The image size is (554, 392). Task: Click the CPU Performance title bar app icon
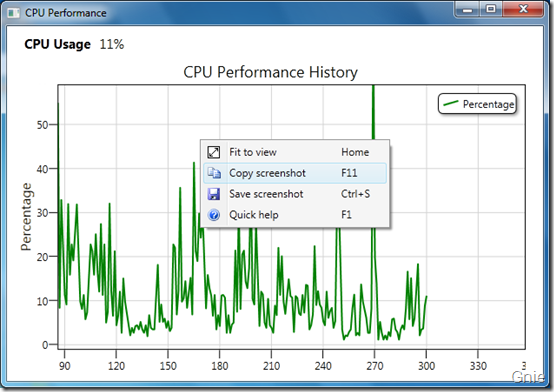pyautogui.click(x=13, y=13)
